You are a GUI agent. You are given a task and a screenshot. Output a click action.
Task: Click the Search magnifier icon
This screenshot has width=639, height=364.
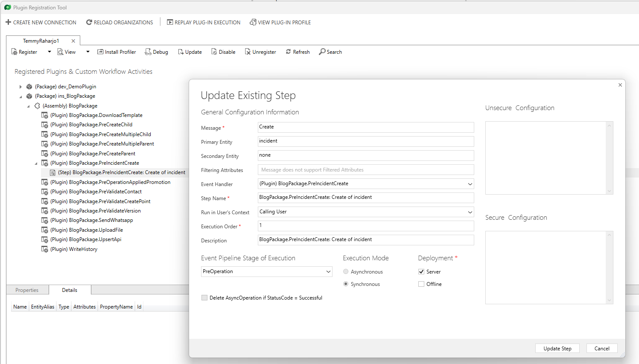click(322, 52)
